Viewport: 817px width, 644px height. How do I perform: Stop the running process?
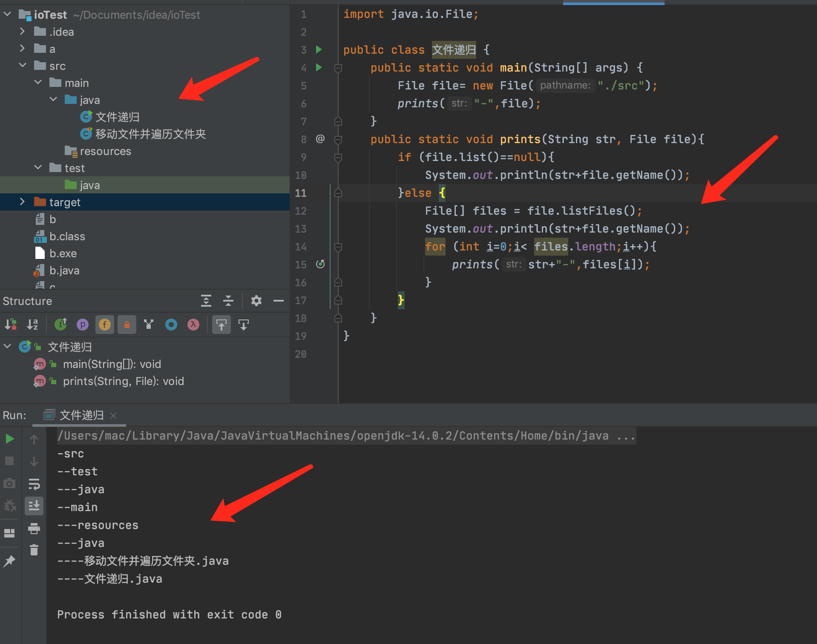pyautogui.click(x=9, y=461)
